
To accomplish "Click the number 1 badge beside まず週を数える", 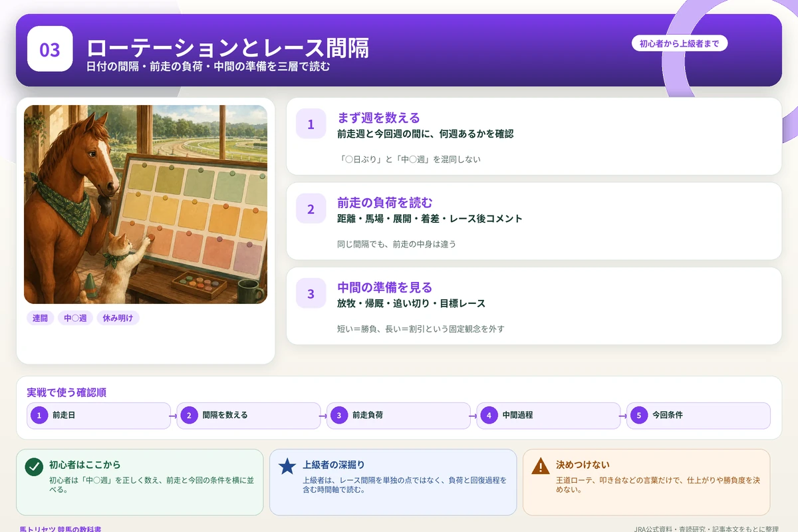I will tap(311, 124).
